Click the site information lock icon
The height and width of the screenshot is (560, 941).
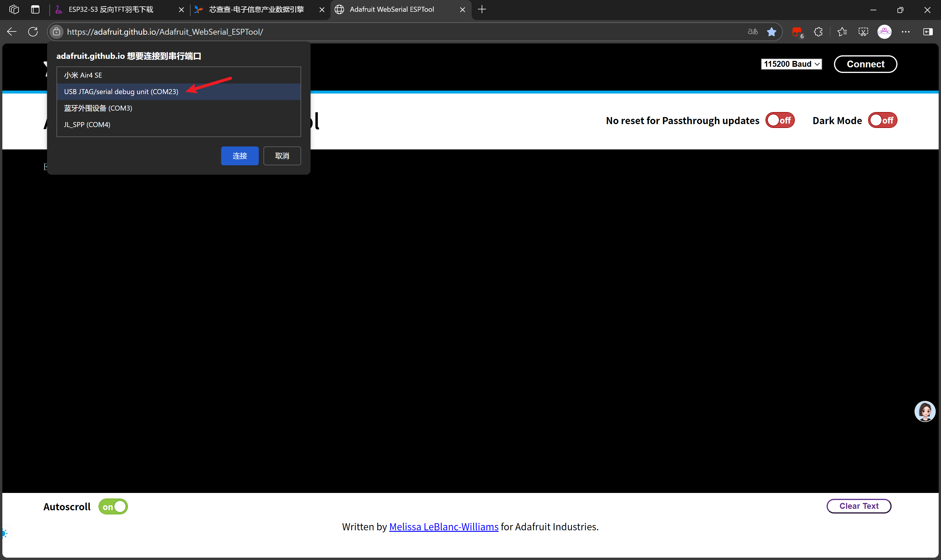click(56, 32)
